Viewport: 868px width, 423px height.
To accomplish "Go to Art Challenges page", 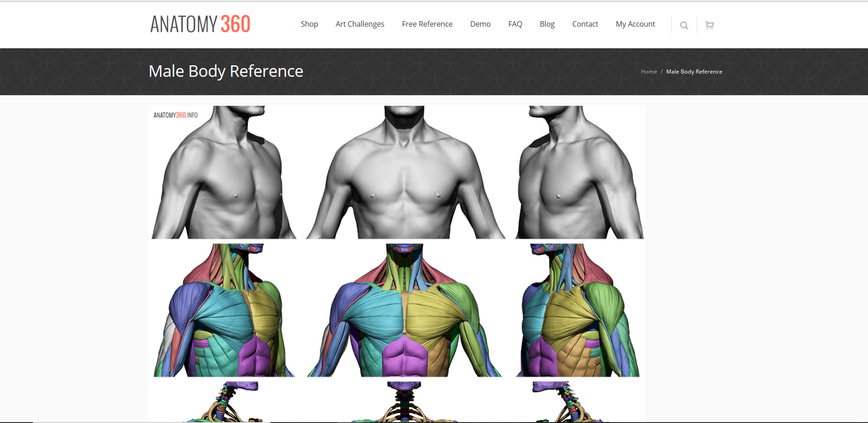I will click(360, 24).
